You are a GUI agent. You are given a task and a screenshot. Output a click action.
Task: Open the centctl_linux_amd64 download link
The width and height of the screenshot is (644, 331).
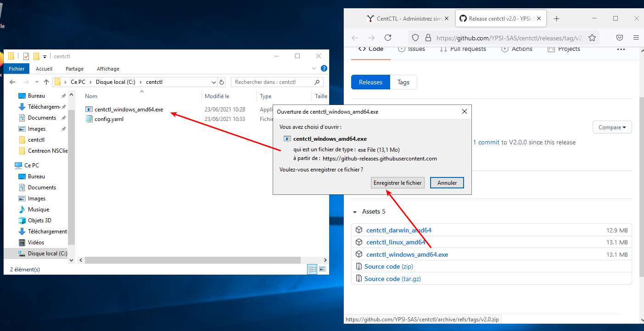pos(396,242)
